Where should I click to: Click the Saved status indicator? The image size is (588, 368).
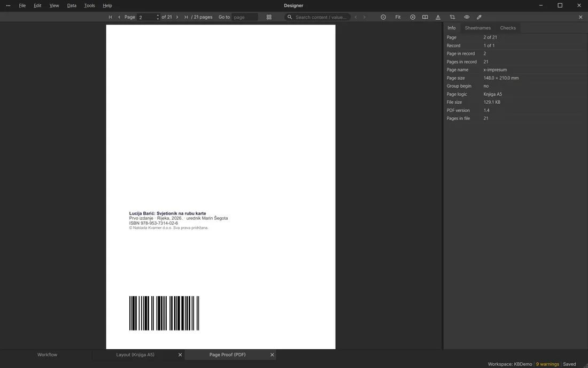click(x=569, y=364)
